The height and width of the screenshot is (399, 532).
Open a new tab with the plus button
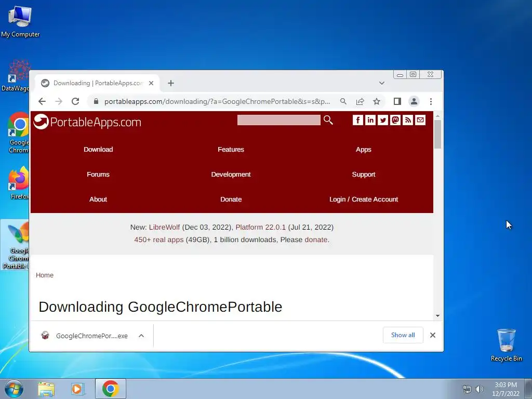[x=170, y=83]
